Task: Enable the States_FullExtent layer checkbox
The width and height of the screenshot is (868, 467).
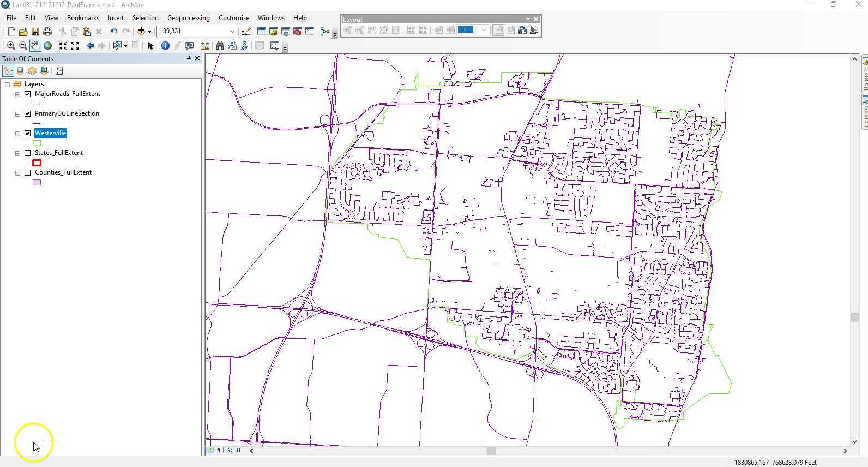Action: pyautogui.click(x=28, y=153)
